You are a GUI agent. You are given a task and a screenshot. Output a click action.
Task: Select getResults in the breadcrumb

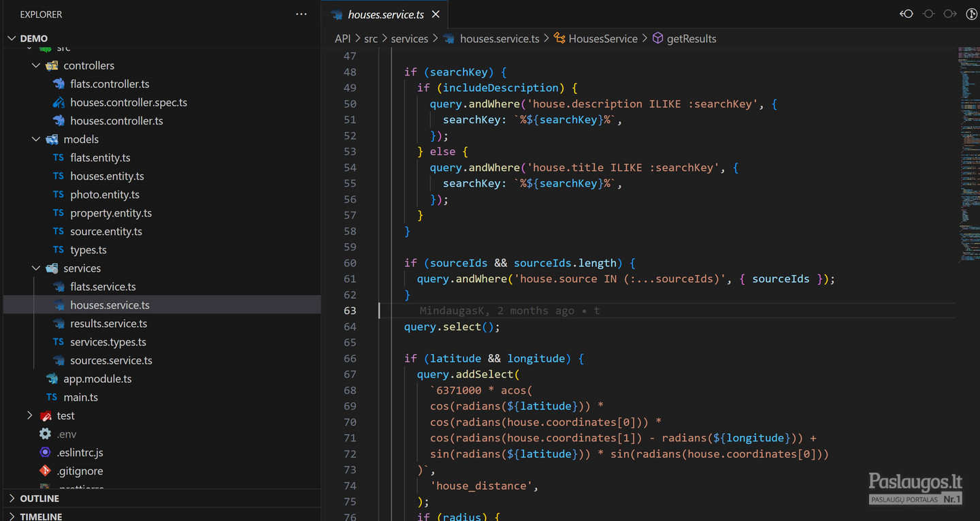click(x=691, y=39)
